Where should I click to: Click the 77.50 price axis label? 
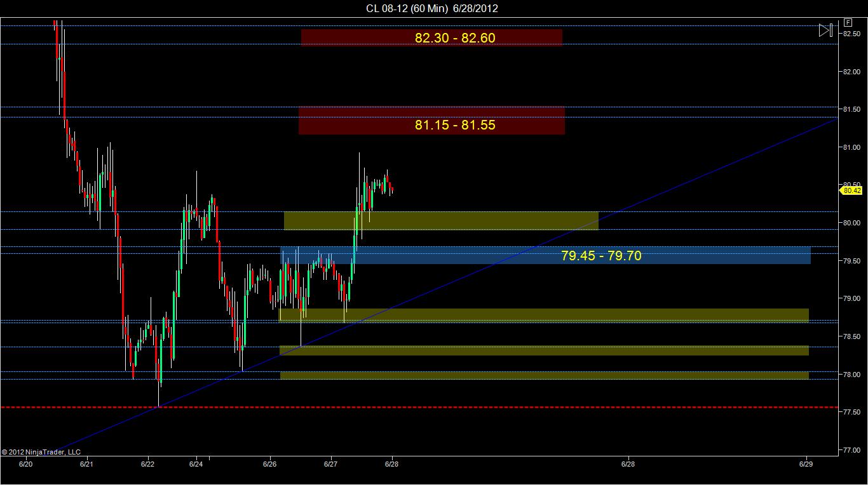point(851,412)
